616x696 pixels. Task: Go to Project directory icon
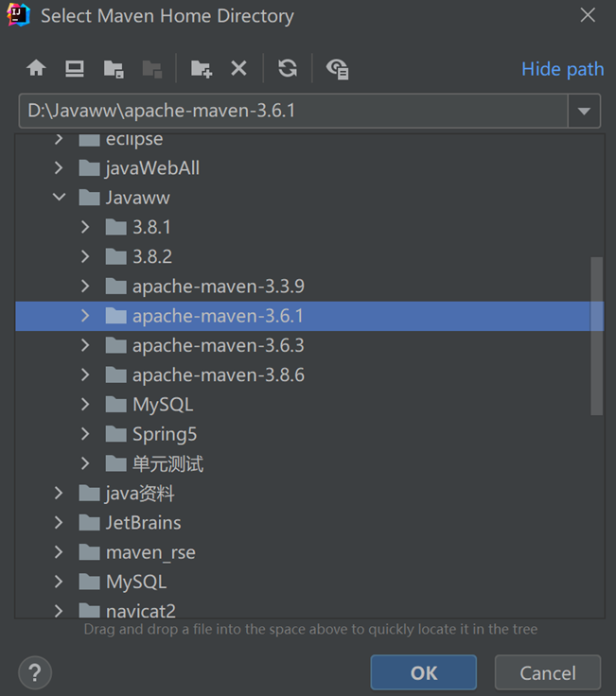[x=114, y=69]
